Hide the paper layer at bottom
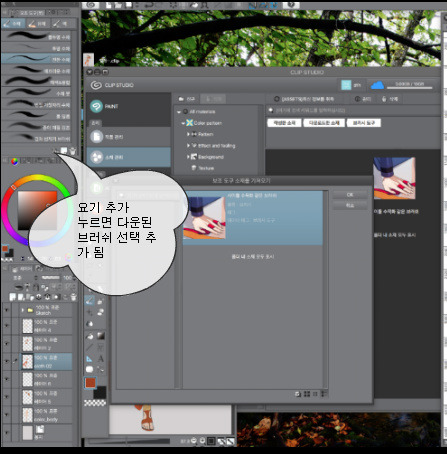 pyautogui.click(x=6, y=433)
